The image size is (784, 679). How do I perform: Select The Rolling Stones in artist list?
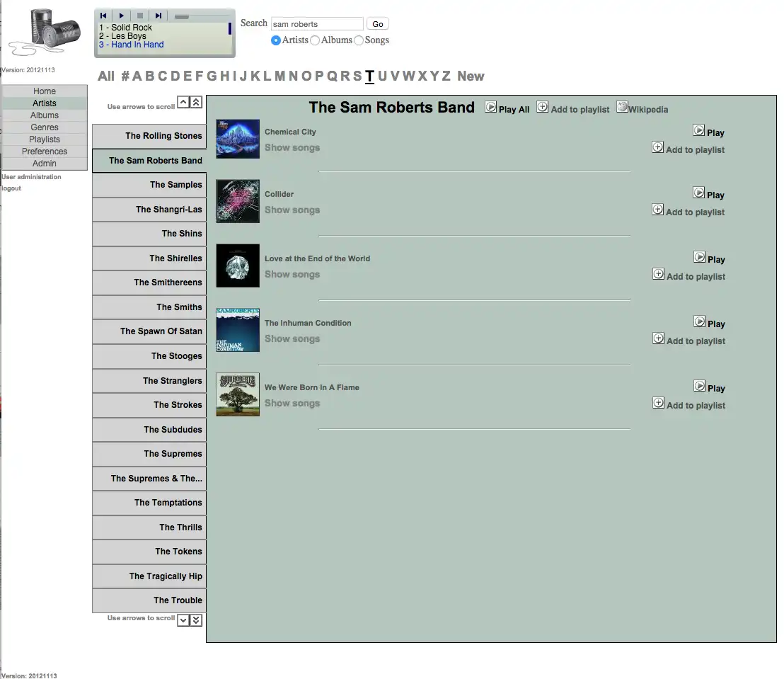click(x=149, y=136)
